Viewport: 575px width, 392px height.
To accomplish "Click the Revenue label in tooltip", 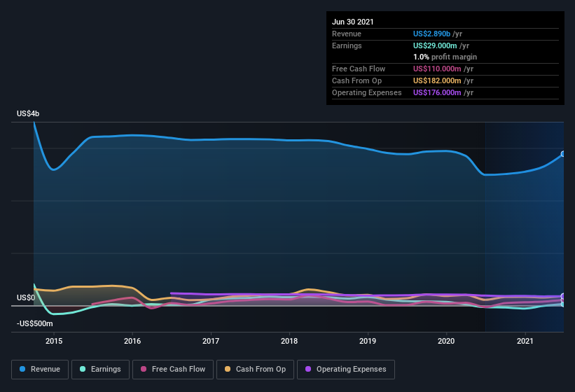I will point(347,34).
